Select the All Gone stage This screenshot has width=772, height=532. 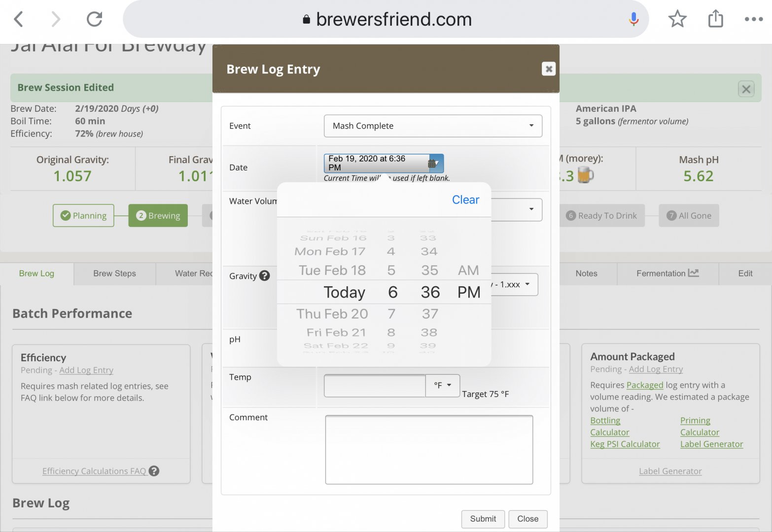689,215
